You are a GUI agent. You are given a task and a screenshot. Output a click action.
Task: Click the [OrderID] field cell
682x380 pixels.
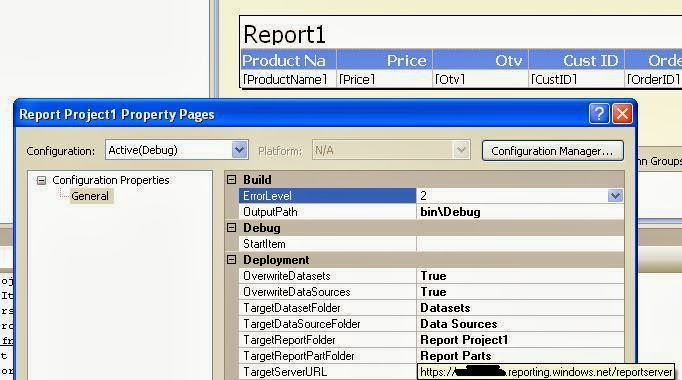(x=653, y=79)
